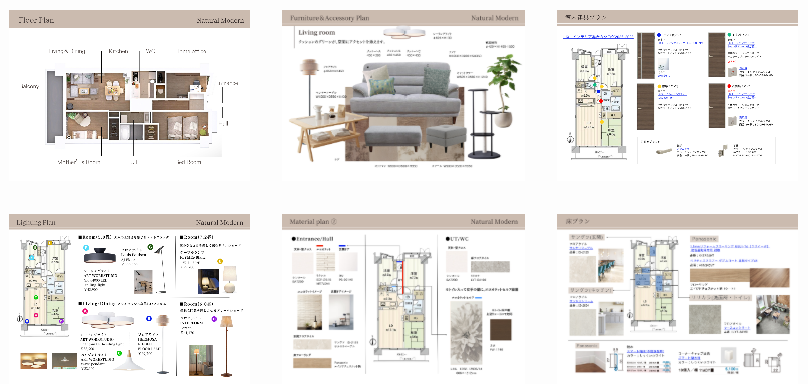The width and height of the screenshot is (808, 384).
Task: Select the three-ring ceiling light above the sofa
Action: pos(404,32)
